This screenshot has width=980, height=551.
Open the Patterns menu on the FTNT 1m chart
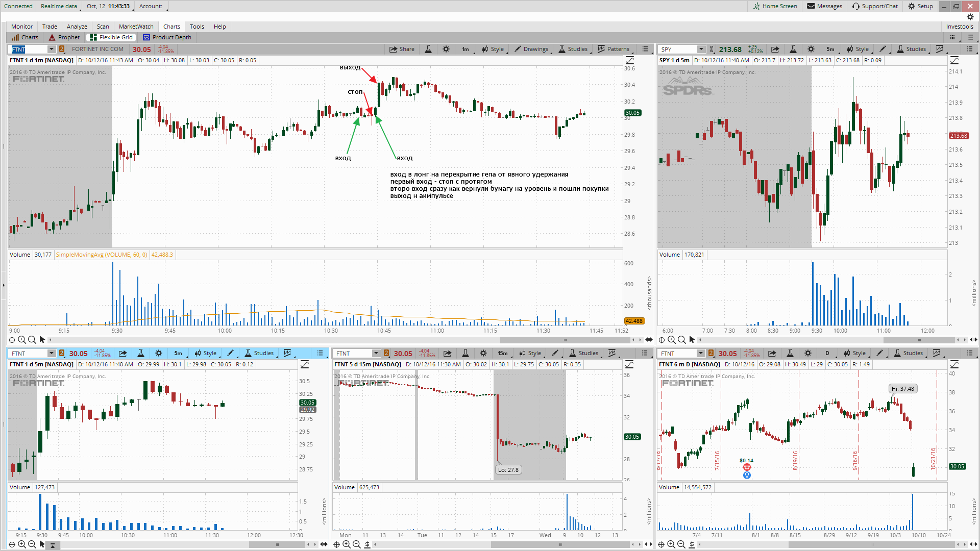point(614,49)
